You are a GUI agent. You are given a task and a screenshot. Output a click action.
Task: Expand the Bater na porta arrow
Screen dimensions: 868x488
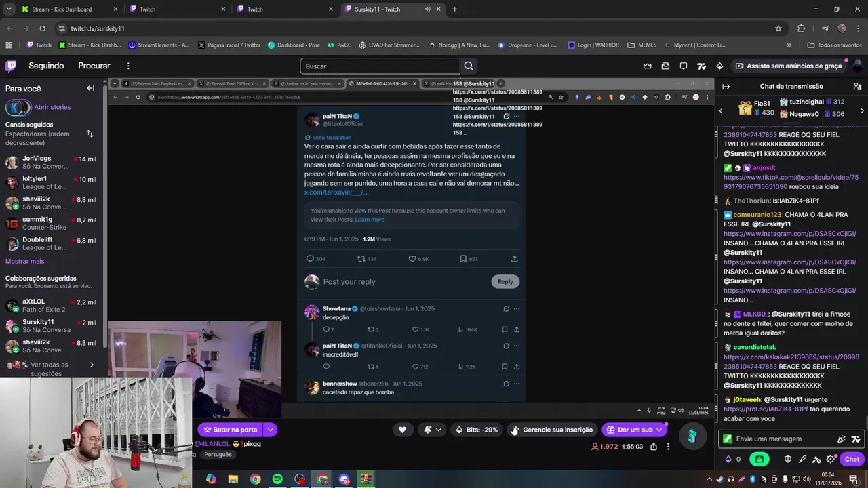click(271, 430)
